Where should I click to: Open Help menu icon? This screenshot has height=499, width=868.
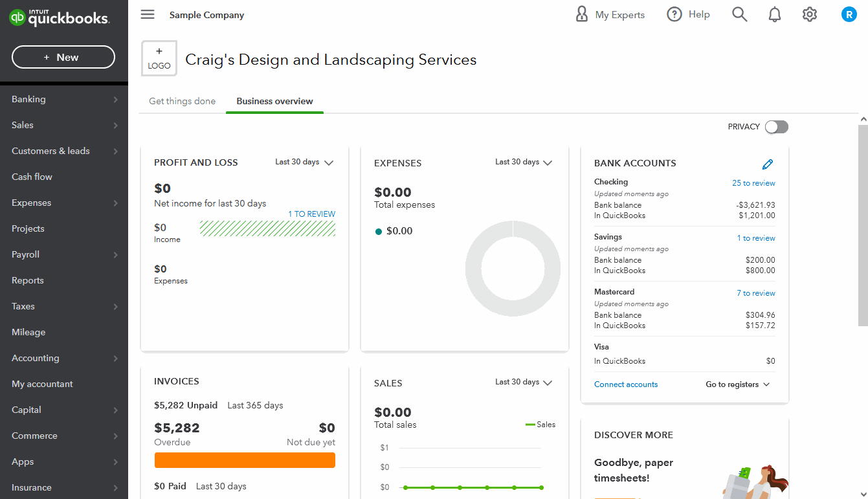674,14
